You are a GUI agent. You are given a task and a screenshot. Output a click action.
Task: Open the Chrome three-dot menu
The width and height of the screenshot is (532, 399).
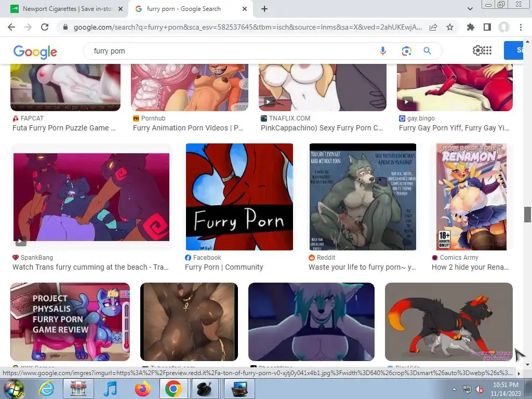point(521,27)
